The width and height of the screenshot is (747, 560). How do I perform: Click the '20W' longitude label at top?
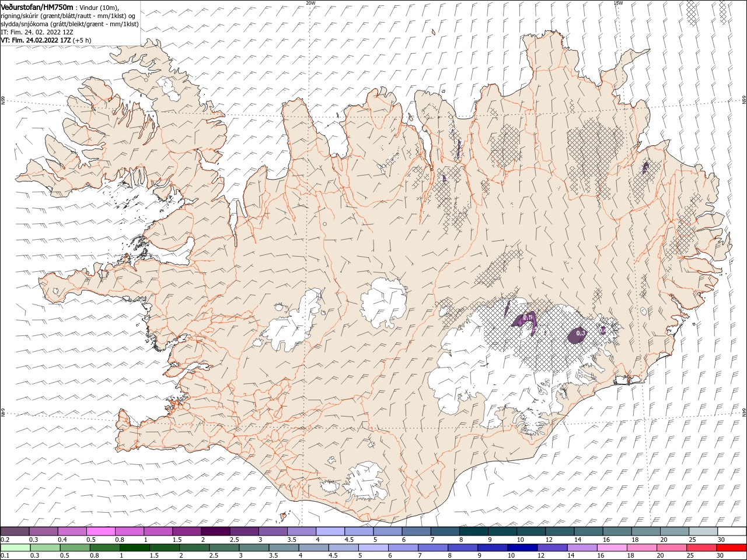point(310,2)
